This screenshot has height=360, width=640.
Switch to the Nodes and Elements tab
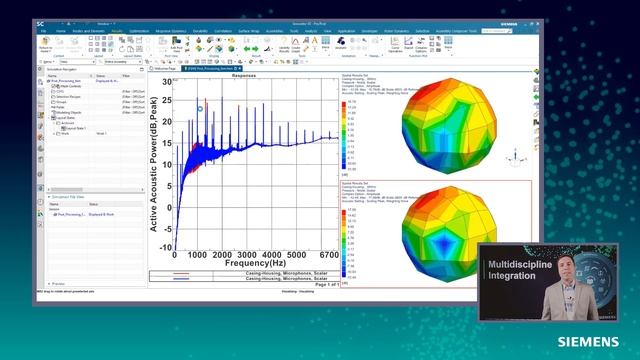pyautogui.click(x=89, y=31)
